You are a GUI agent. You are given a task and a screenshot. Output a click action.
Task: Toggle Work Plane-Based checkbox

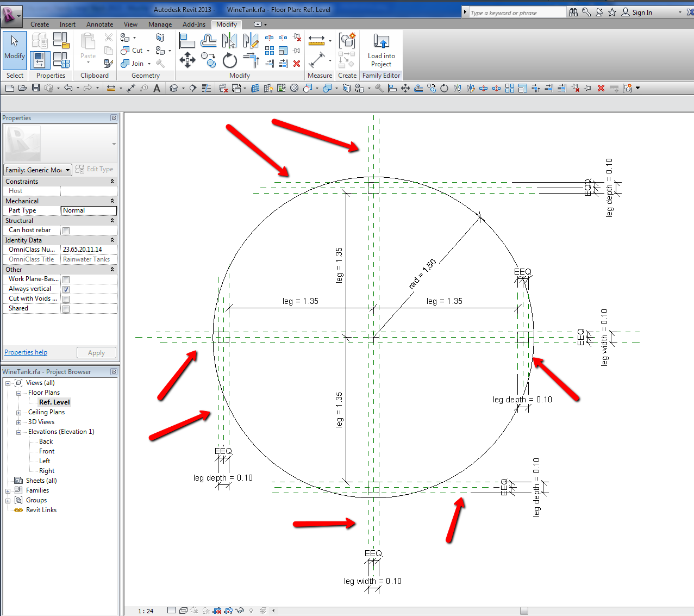coord(66,279)
